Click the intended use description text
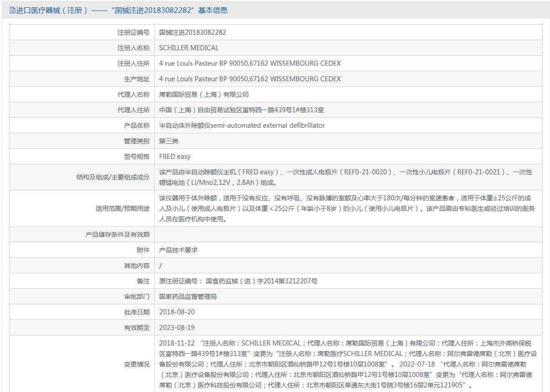550x392 pixels. click(347, 209)
